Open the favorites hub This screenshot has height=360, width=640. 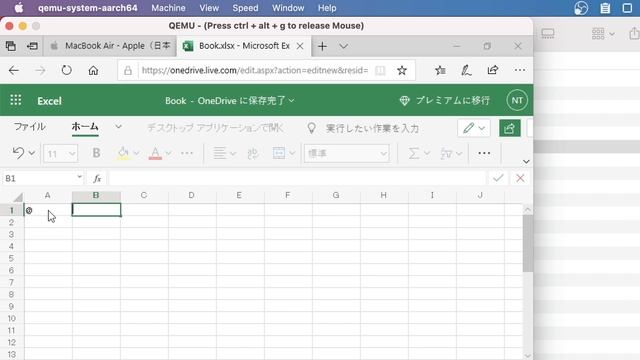[440, 70]
